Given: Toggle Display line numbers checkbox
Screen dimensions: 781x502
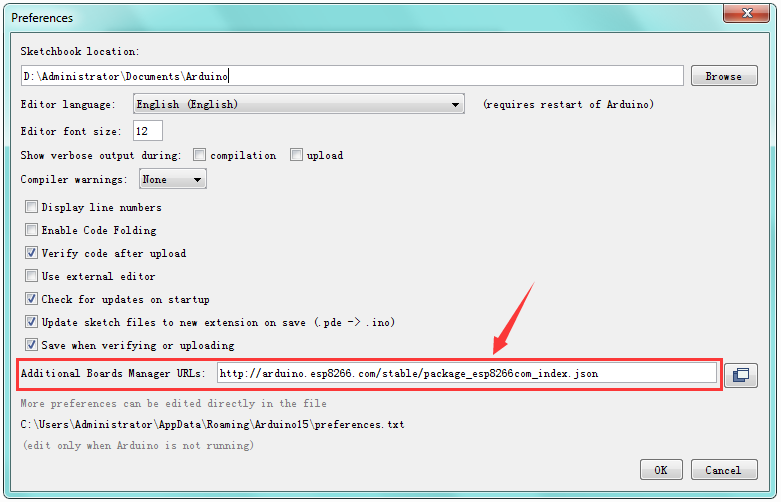Looking at the screenshot, I should pyautogui.click(x=32, y=208).
